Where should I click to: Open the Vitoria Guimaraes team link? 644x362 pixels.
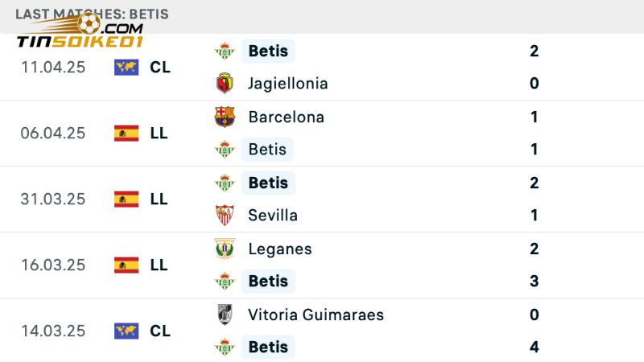coord(316,315)
